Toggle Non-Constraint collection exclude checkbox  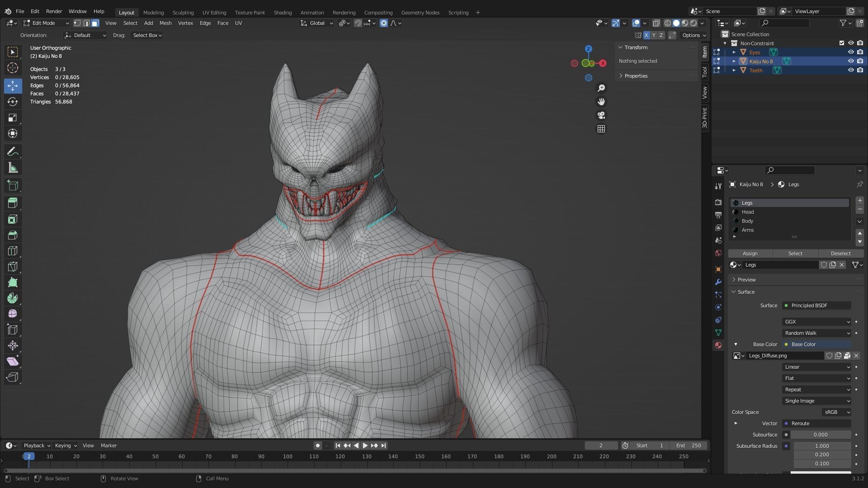click(x=842, y=43)
